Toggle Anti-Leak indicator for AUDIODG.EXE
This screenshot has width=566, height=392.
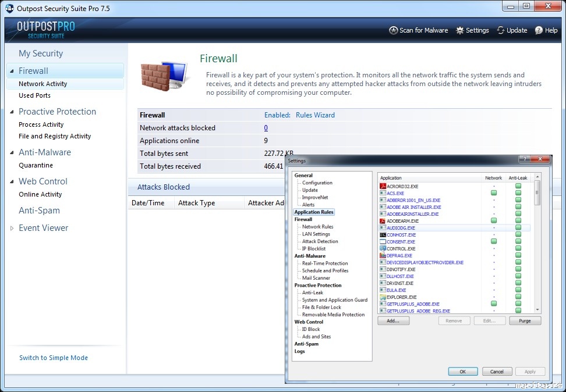(x=518, y=227)
